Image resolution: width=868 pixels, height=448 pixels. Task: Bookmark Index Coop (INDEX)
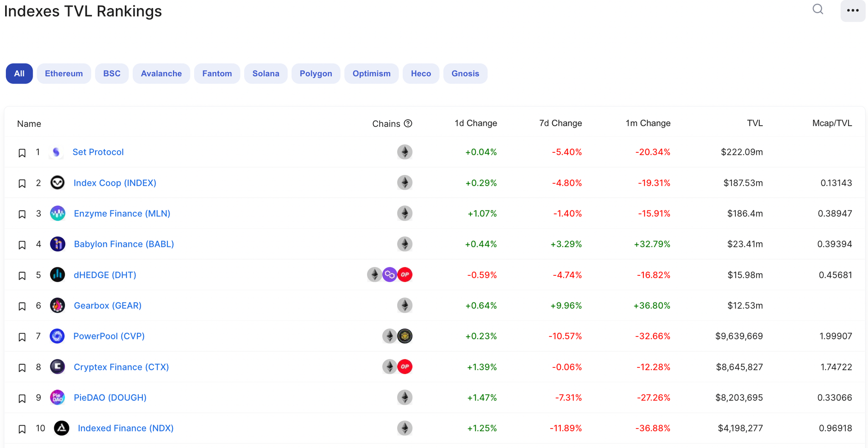coord(22,183)
